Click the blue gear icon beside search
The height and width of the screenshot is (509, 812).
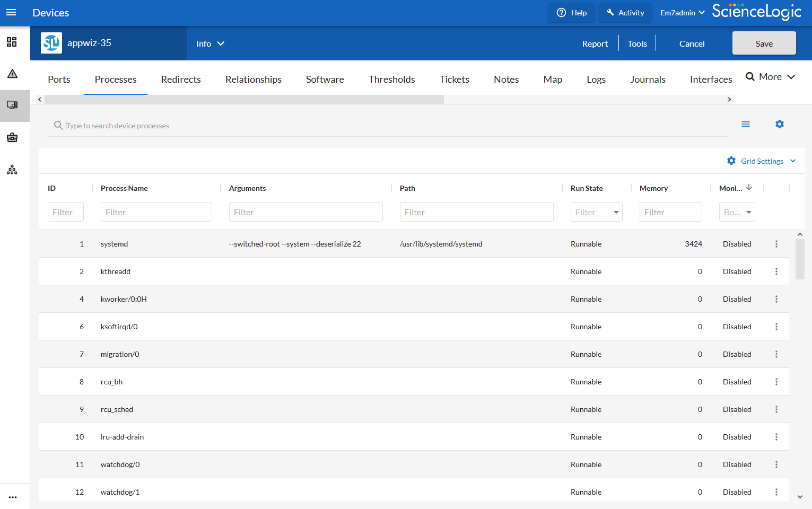coord(779,124)
